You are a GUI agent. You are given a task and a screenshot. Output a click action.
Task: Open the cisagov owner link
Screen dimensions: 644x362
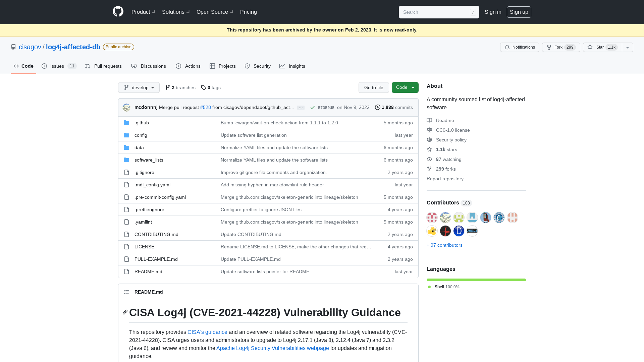pos(30,47)
